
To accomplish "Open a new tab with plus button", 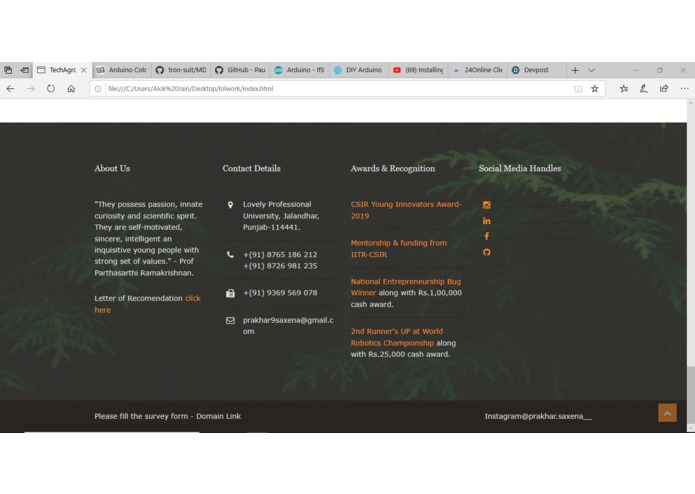I will 575,70.
